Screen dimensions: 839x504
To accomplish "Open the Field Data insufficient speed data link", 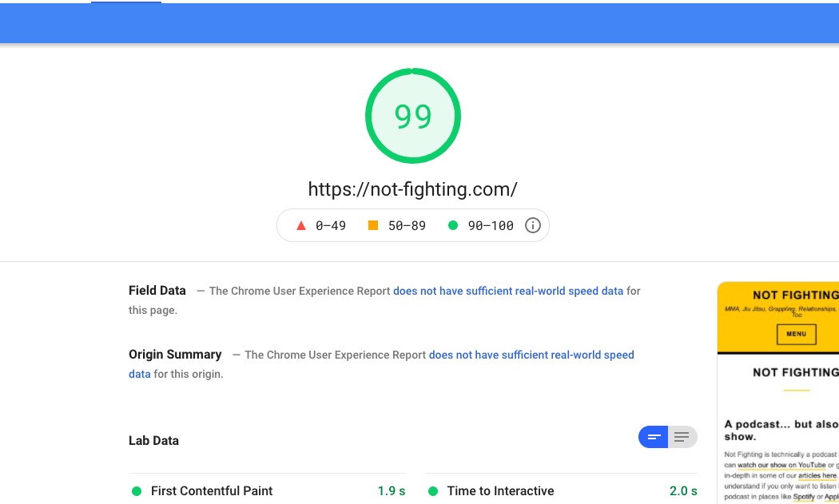I will [x=507, y=292].
